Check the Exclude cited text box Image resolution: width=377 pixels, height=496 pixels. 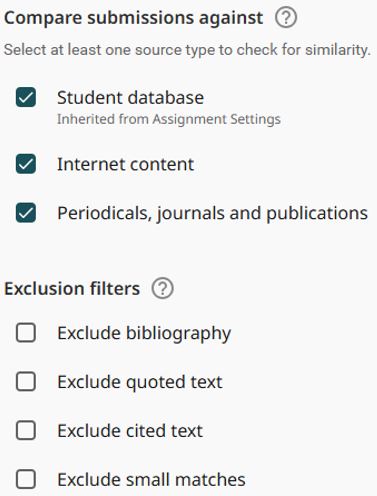tap(26, 430)
